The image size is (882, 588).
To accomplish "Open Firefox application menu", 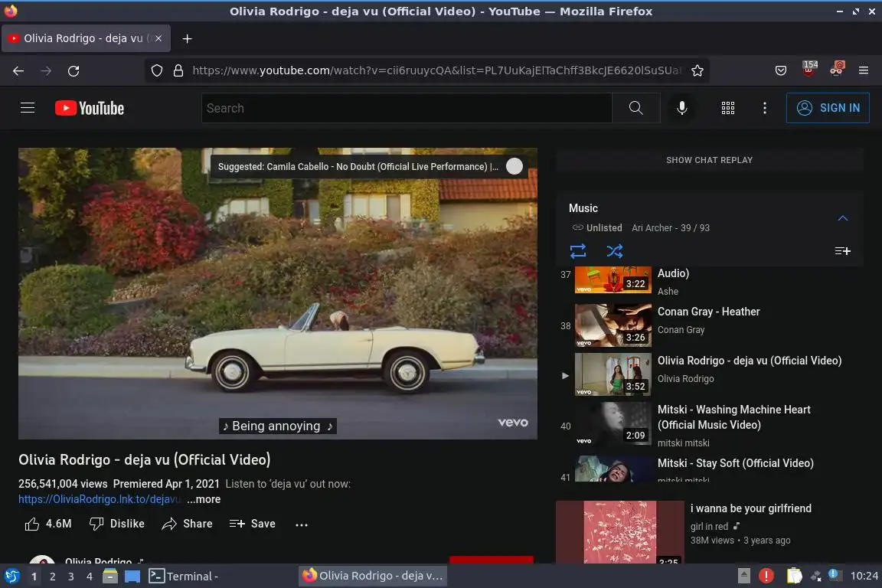I will 864,71.
